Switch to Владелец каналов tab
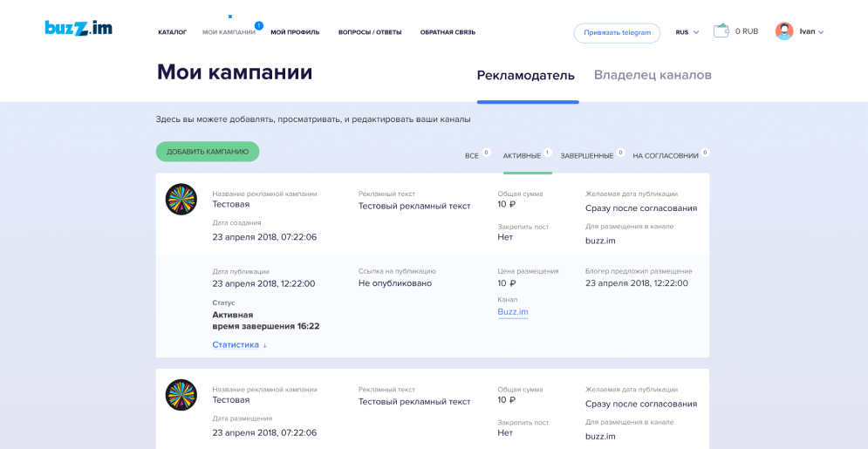 pyautogui.click(x=653, y=75)
